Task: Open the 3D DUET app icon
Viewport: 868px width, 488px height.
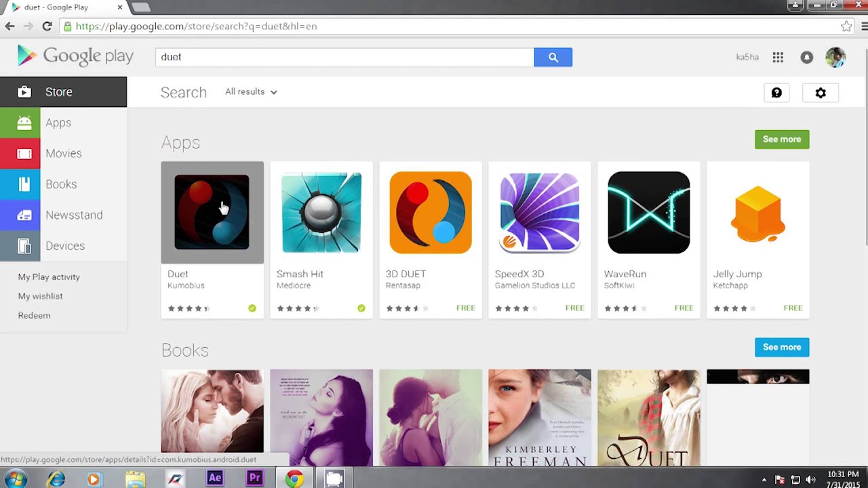Action: point(431,212)
